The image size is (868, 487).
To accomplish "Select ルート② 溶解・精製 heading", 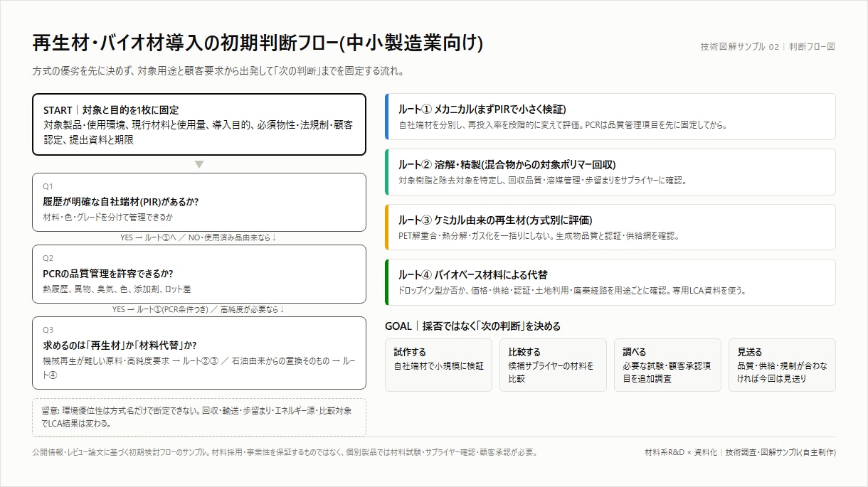I will point(507,164).
